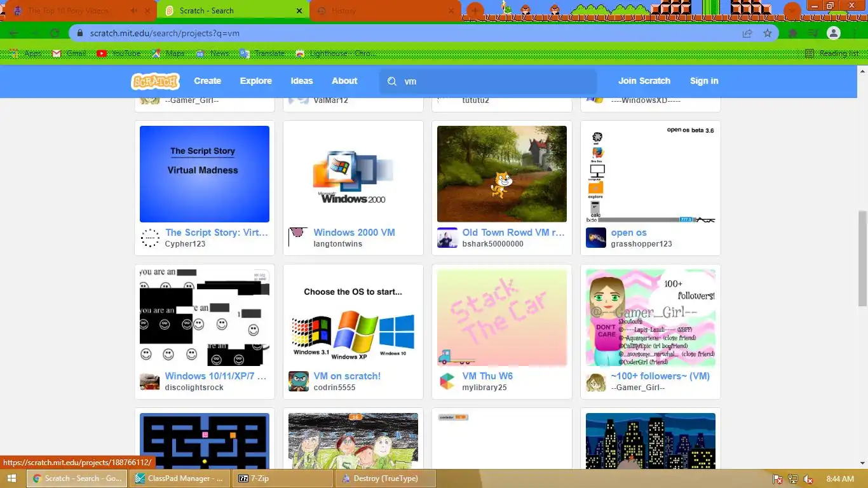The height and width of the screenshot is (488, 868).
Task: Visit grasshopper123's profile name
Action: 641,244
